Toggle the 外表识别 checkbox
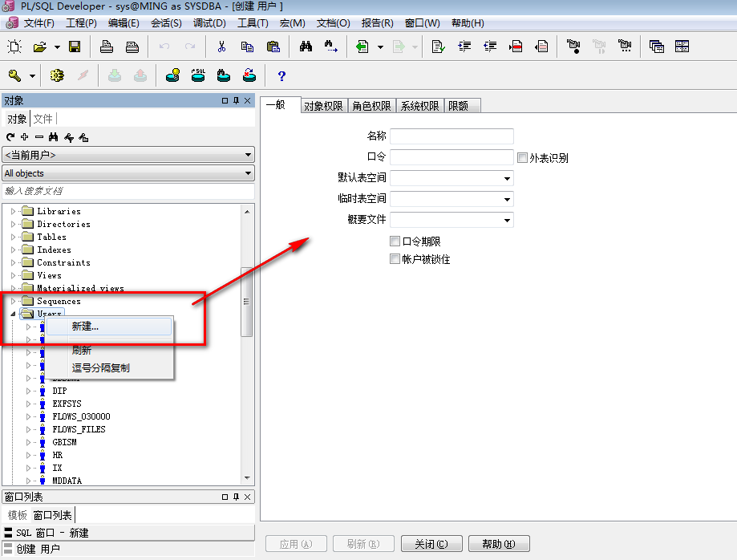737x560 pixels. 522,157
